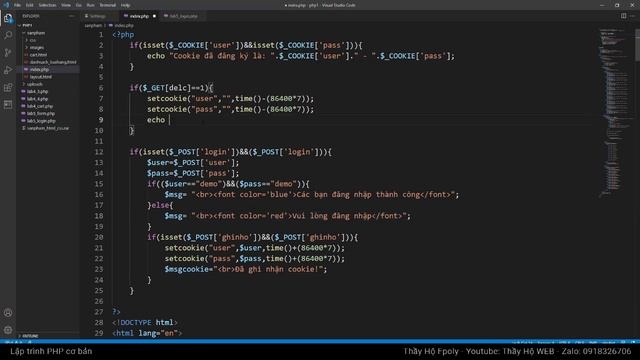
Task: Click the VS Code logo in title bar
Action: pyautogui.click(x=6, y=5)
